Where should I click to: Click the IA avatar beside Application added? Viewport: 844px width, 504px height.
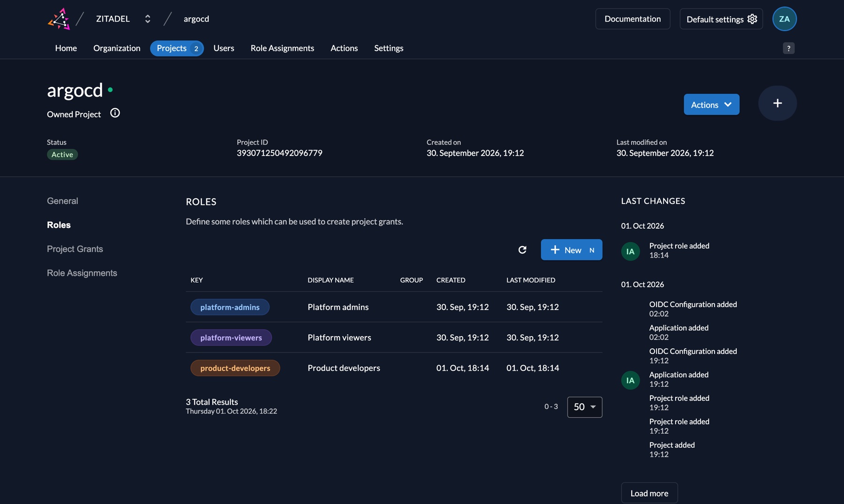coord(631,380)
